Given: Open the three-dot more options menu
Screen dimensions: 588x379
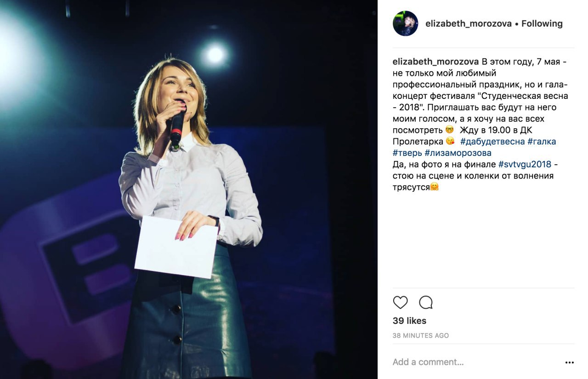Looking at the screenshot, I should pyautogui.click(x=570, y=362).
